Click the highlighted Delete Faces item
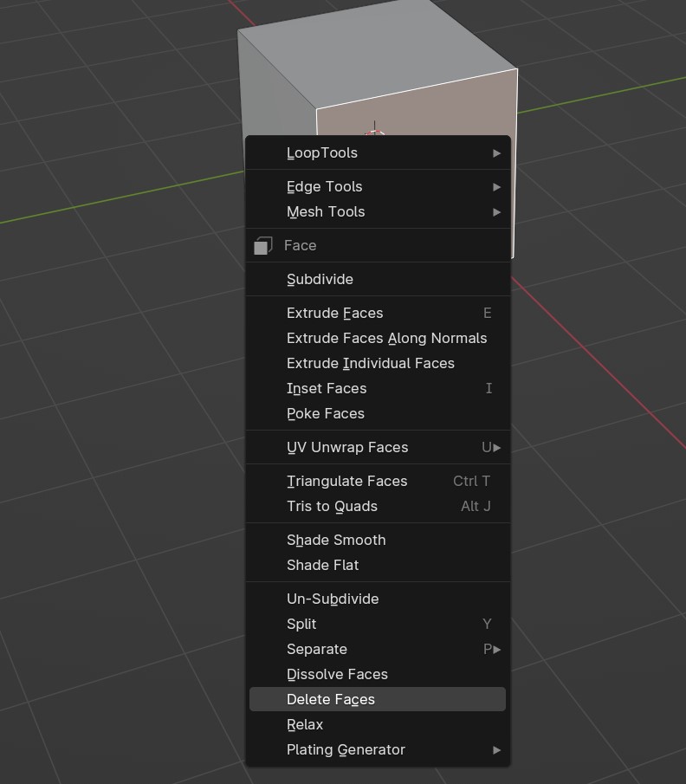The image size is (686, 784). point(331,699)
